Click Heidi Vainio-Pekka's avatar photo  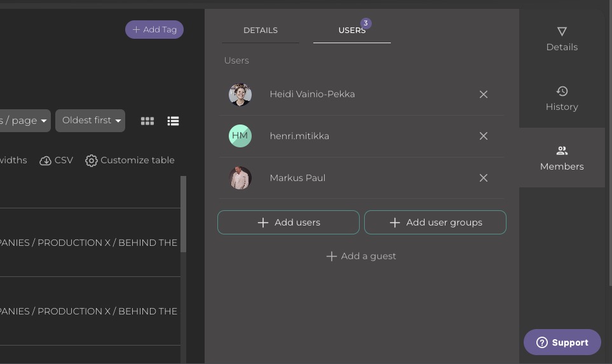(240, 95)
